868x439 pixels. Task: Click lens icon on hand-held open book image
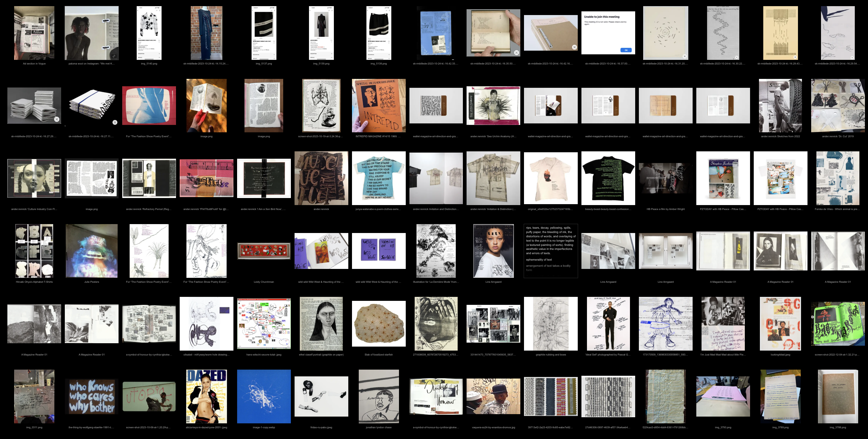point(516,52)
